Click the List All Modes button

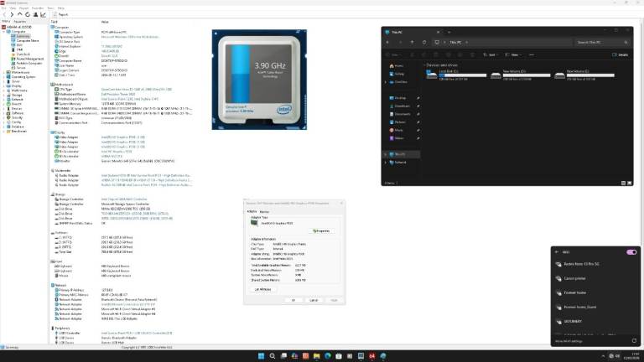262,288
